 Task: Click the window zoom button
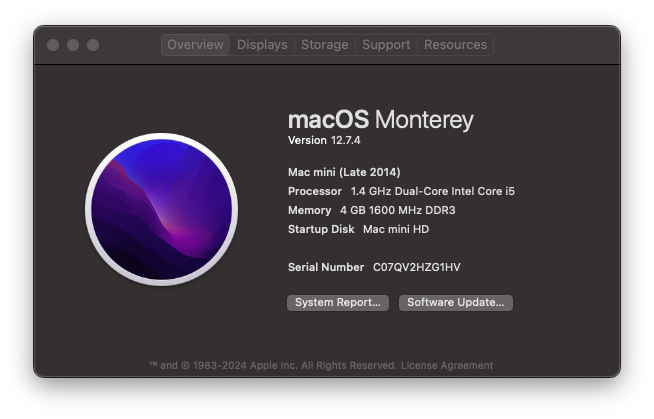coord(93,45)
